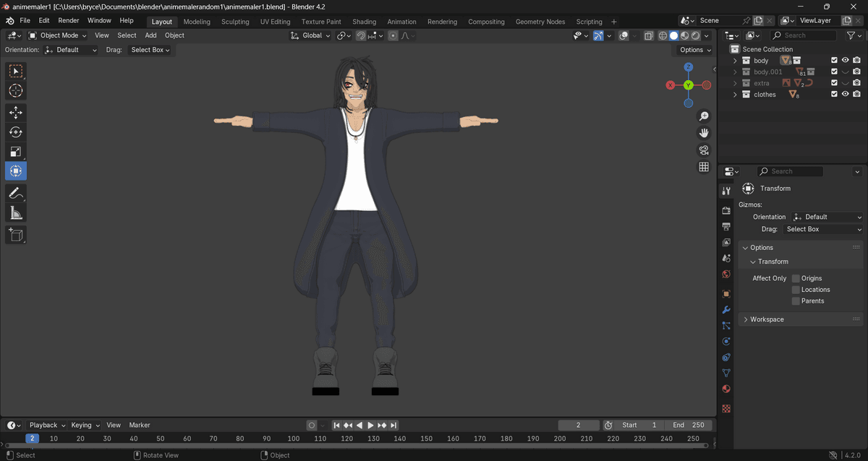This screenshot has height=461, width=868.
Task: Expand the body collection
Action: point(736,61)
